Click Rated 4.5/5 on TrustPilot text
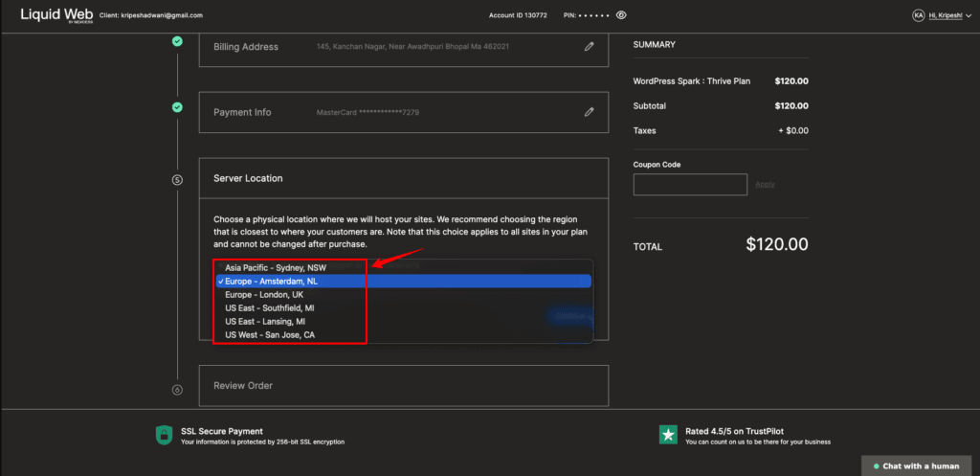Image resolution: width=980 pixels, height=476 pixels. (x=734, y=431)
